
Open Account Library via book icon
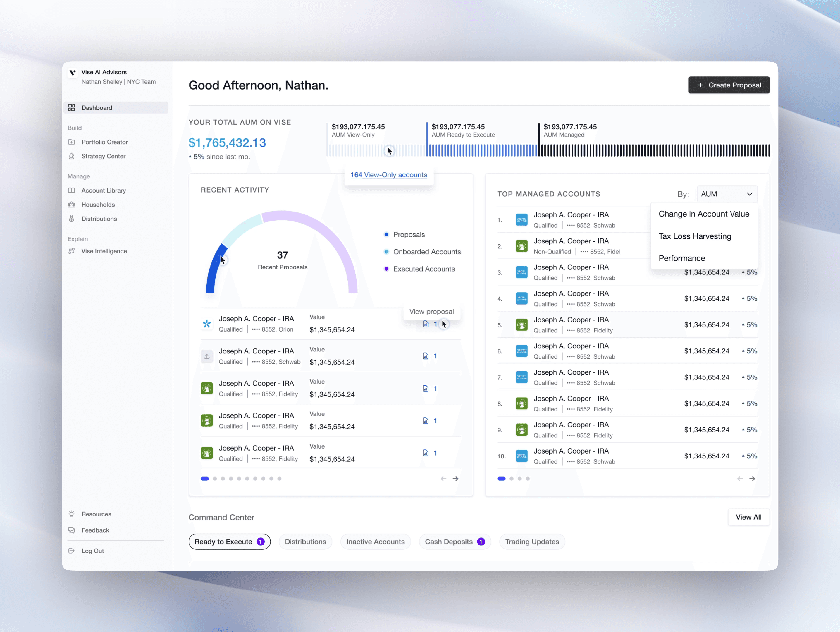pyautogui.click(x=71, y=190)
